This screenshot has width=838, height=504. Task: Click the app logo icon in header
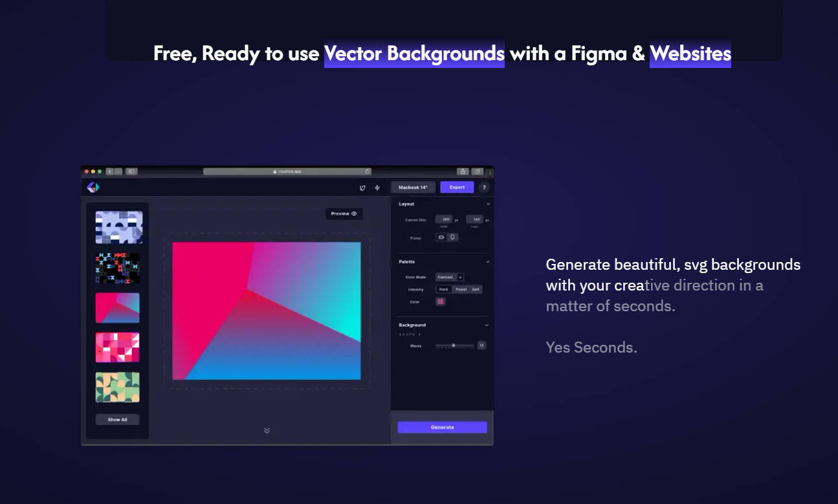pyautogui.click(x=93, y=187)
